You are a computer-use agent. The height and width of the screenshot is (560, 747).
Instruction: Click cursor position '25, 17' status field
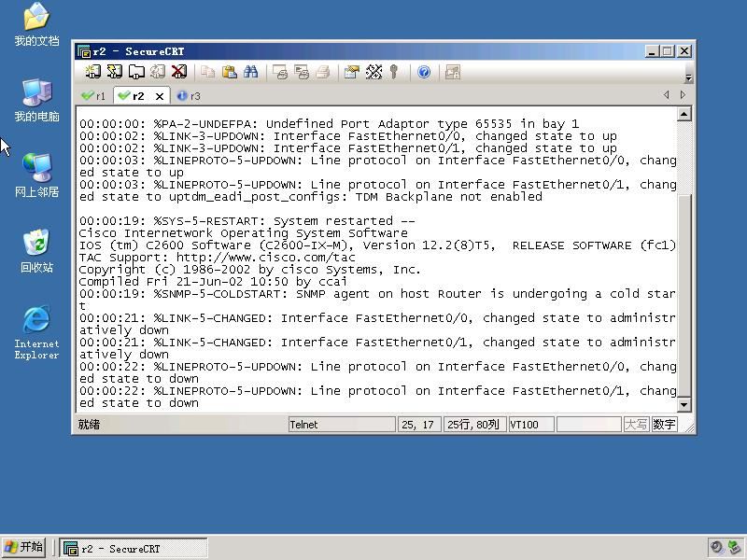[417, 425]
